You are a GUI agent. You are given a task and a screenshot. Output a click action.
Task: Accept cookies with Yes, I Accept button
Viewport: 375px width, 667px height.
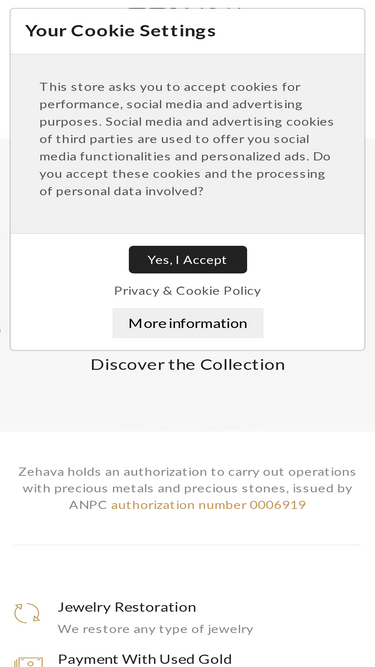(188, 259)
